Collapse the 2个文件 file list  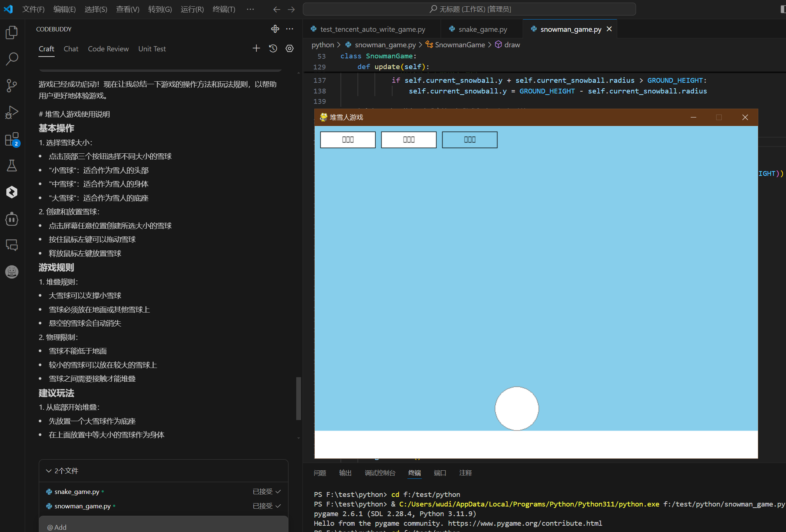click(x=49, y=471)
